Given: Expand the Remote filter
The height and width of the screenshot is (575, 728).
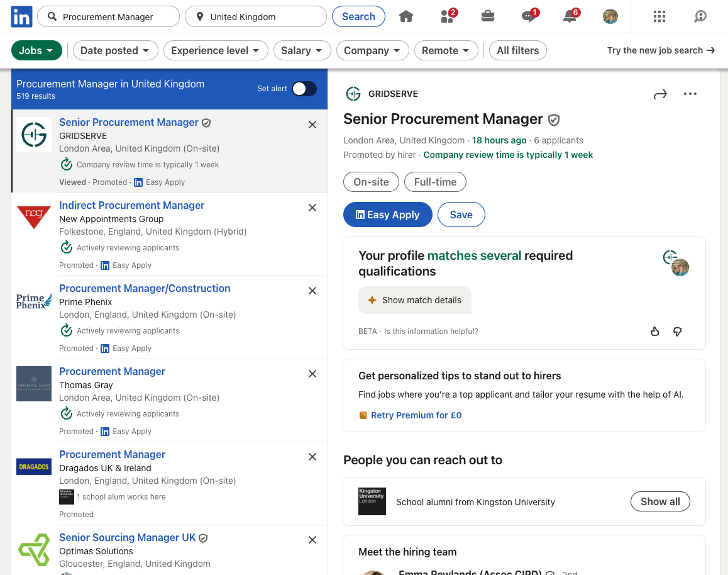Looking at the screenshot, I should point(446,50).
